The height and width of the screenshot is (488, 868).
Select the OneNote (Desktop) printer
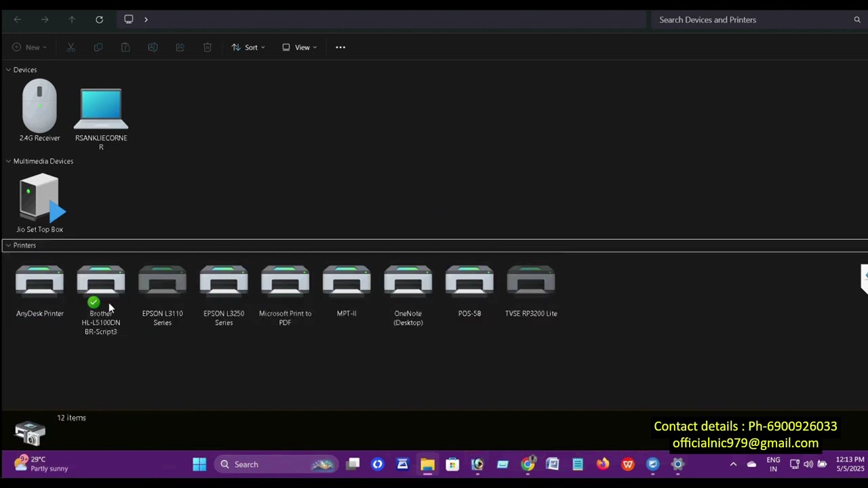click(408, 296)
